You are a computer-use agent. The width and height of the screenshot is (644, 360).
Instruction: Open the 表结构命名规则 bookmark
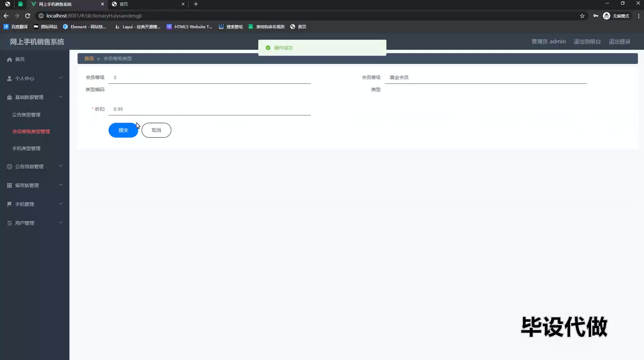tap(267, 27)
